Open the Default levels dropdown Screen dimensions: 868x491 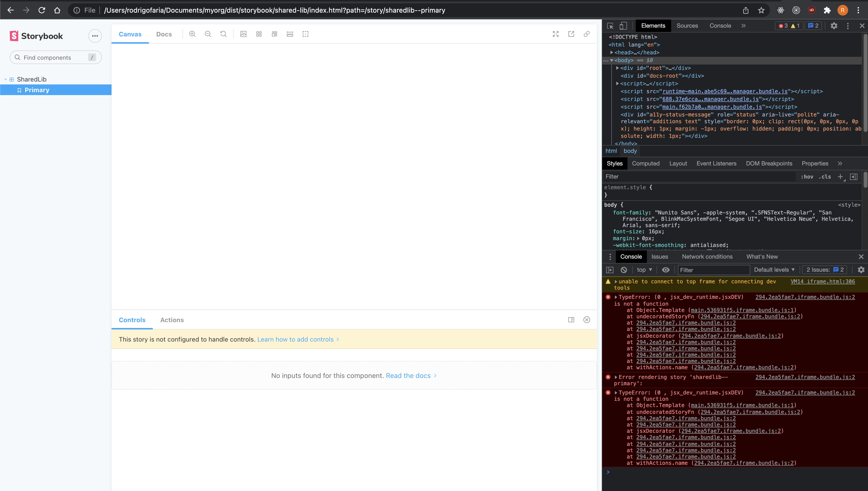pyautogui.click(x=774, y=270)
